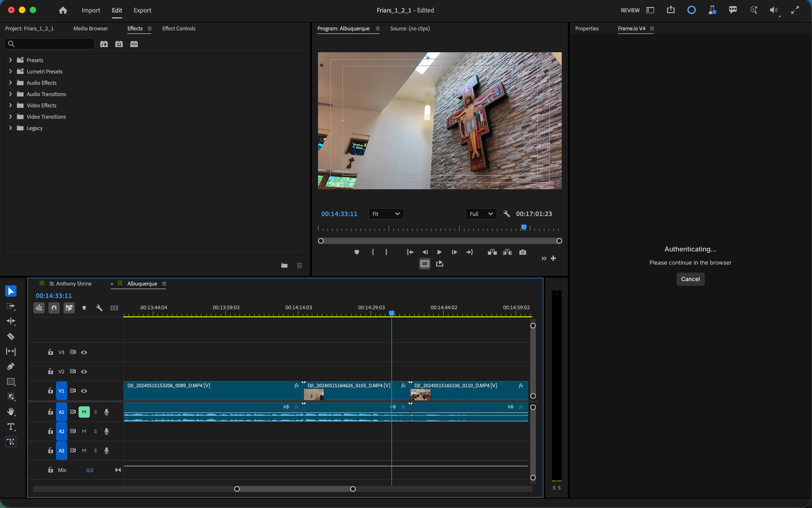The image size is (812, 508).
Task: Open Timeline display settings wrench
Action: tap(99, 308)
